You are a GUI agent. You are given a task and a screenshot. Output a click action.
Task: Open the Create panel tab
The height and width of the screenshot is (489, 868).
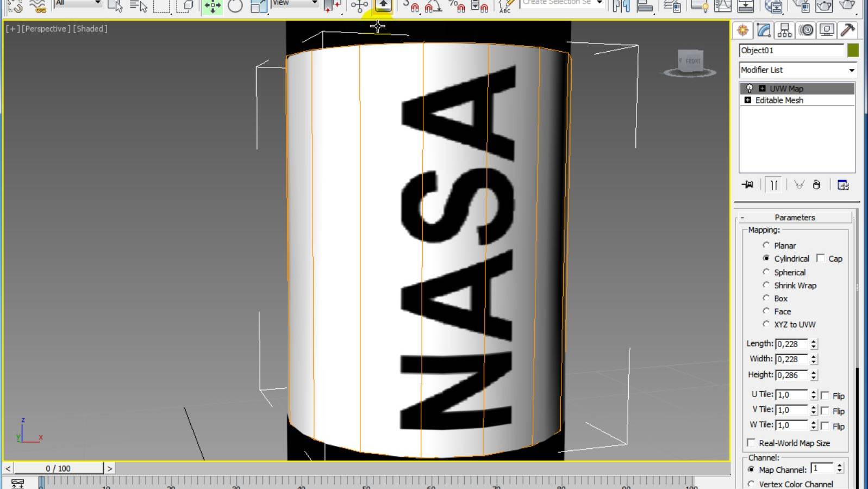(743, 30)
